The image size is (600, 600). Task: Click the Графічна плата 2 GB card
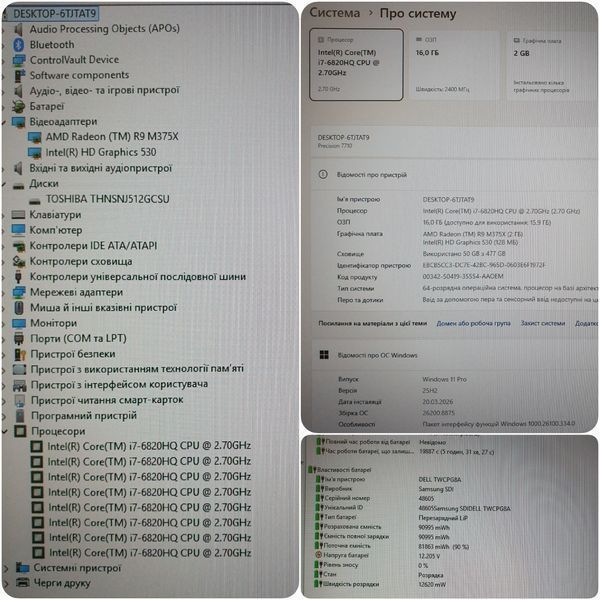pyautogui.click(x=551, y=65)
